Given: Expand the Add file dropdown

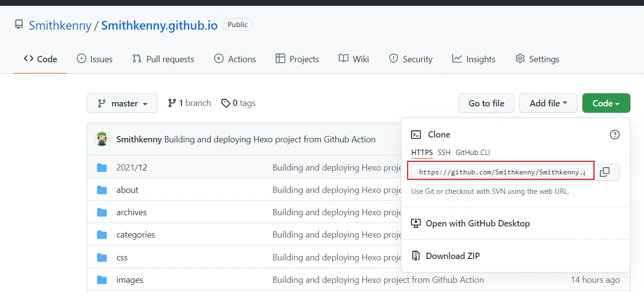Looking at the screenshot, I should pos(548,103).
